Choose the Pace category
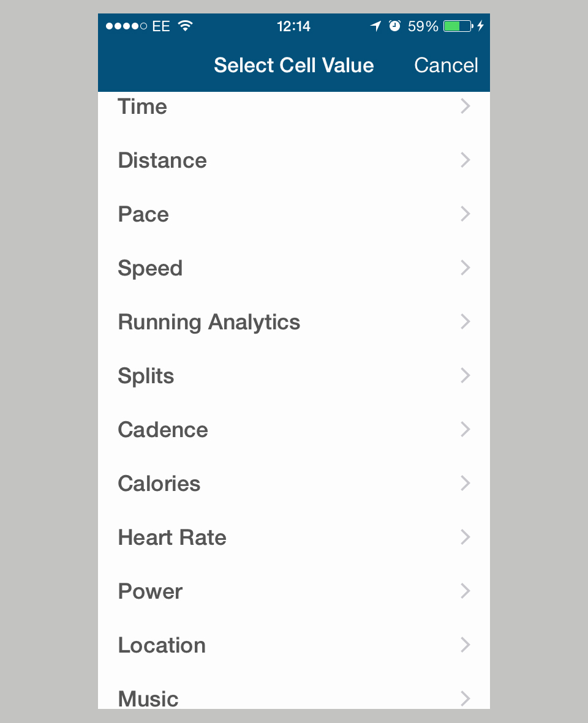The image size is (588, 723). click(x=143, y=214)
